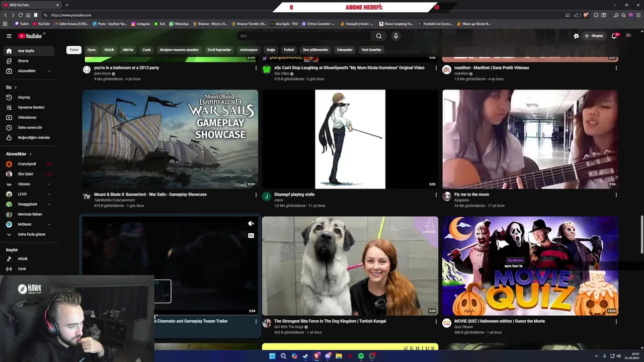Open Crunchyroll channel subscription
This screenshot has width=644, height=362.
30,164
